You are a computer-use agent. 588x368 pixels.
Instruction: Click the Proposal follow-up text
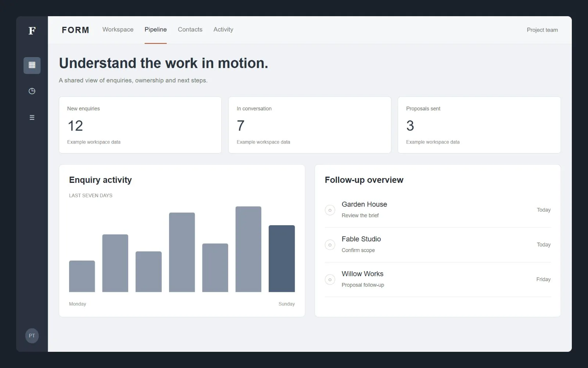click(x=363, y=285)
